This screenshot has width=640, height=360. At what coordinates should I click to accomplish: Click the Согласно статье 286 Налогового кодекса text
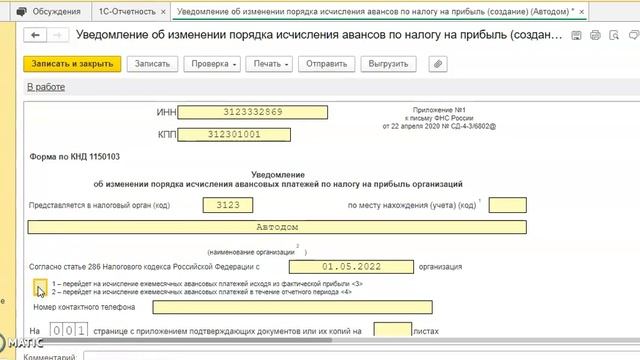[x=144, y=267]
